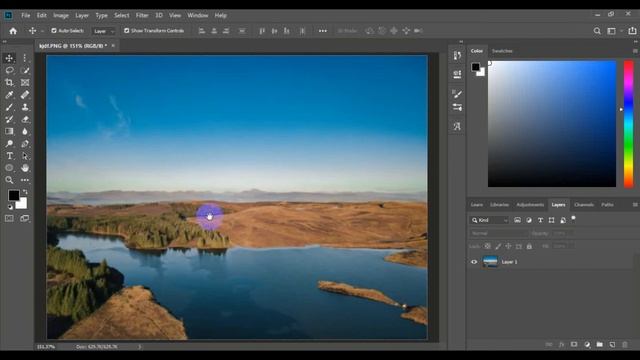
Task: Hide Layer 1 using the eye icon
Action: tap(474, 262)
